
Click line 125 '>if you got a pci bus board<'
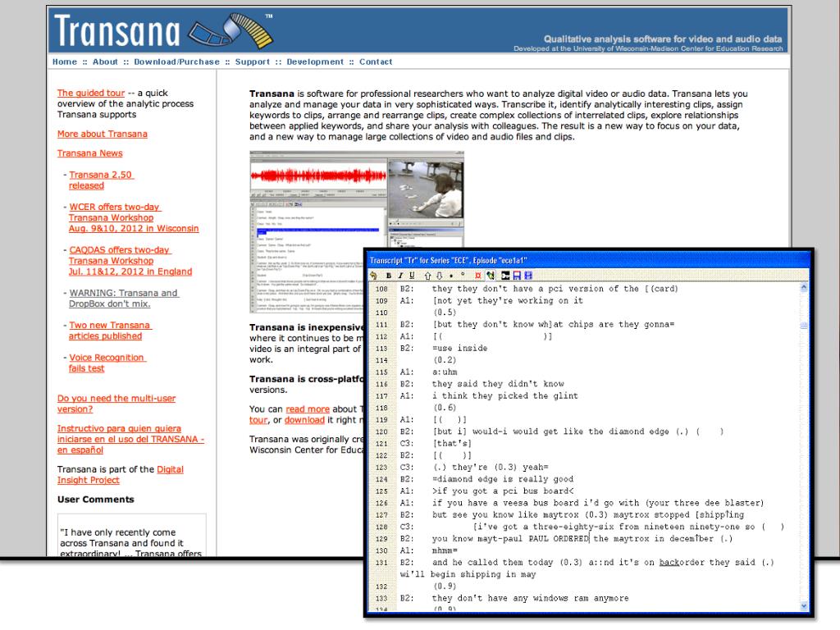(x=503, y=491)
